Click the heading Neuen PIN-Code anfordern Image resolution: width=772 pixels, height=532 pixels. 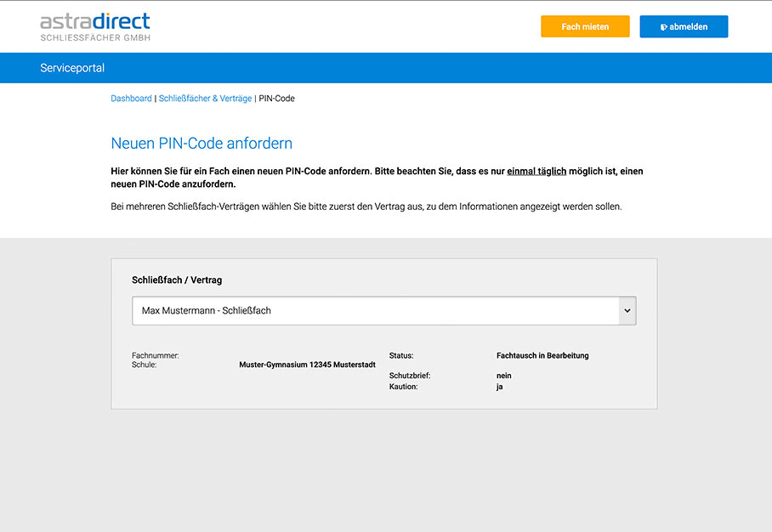click(x=202, y=143)
